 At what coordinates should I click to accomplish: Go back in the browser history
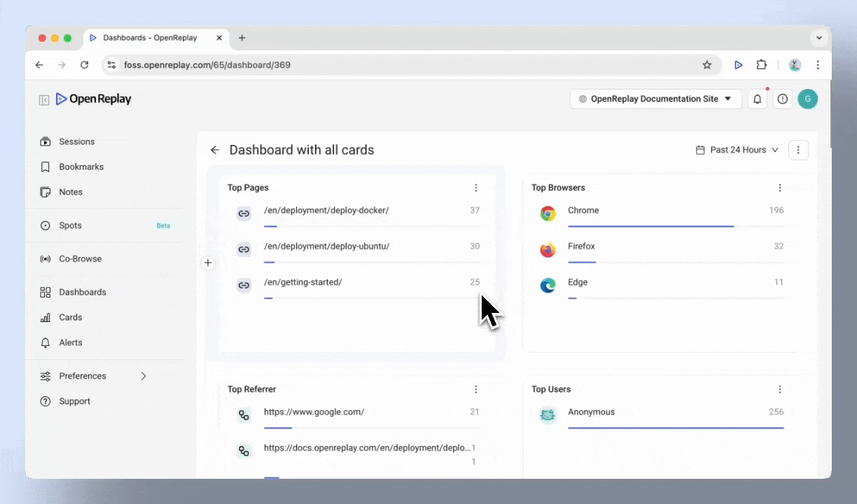click(39, 65)
